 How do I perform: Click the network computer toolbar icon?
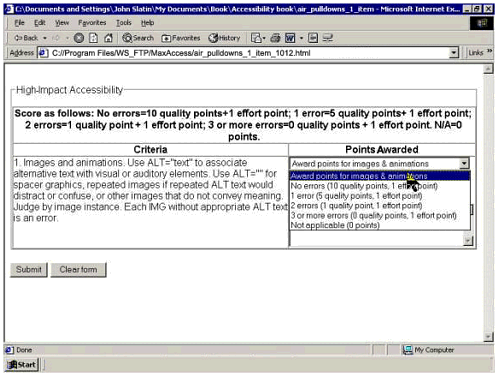(x=328, y=38)
